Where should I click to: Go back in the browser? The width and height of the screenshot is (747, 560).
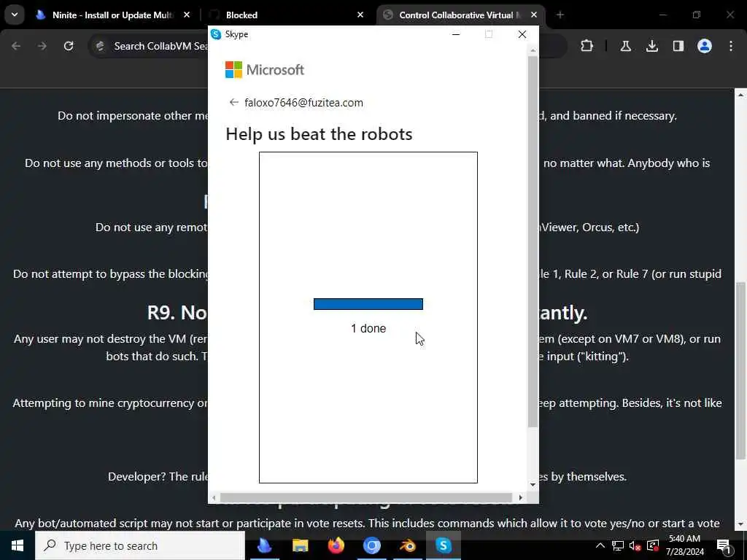[x=16, y=46]
